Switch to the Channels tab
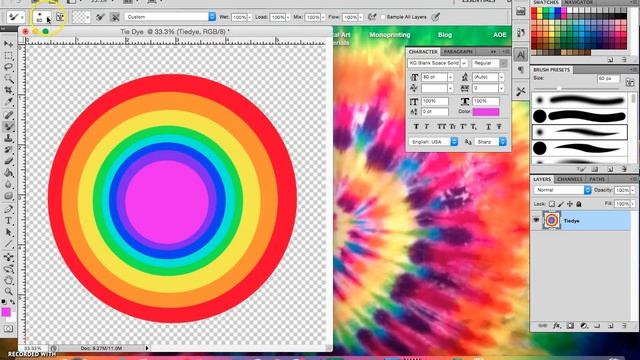 tap(570, 179)
